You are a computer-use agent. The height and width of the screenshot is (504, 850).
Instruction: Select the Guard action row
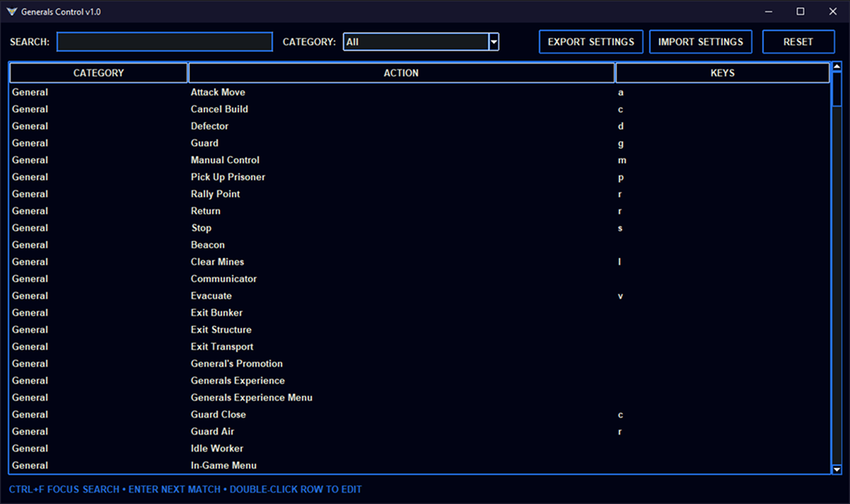point(419,143)
